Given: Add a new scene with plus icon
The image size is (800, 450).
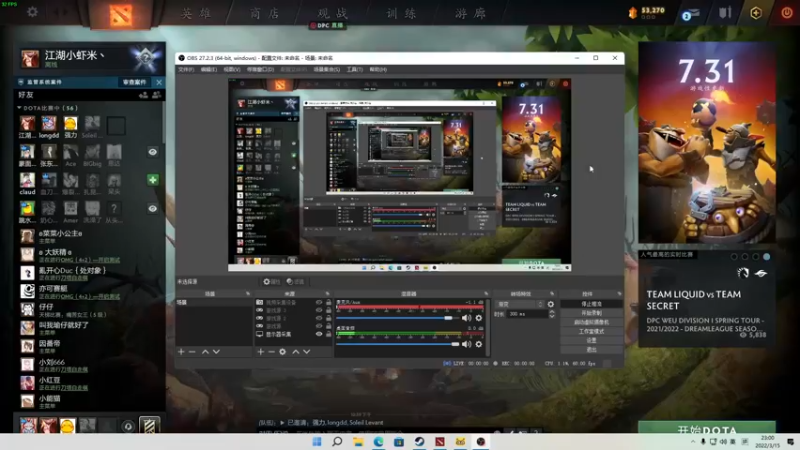Looking at the screenshot, I should [181, 352].
